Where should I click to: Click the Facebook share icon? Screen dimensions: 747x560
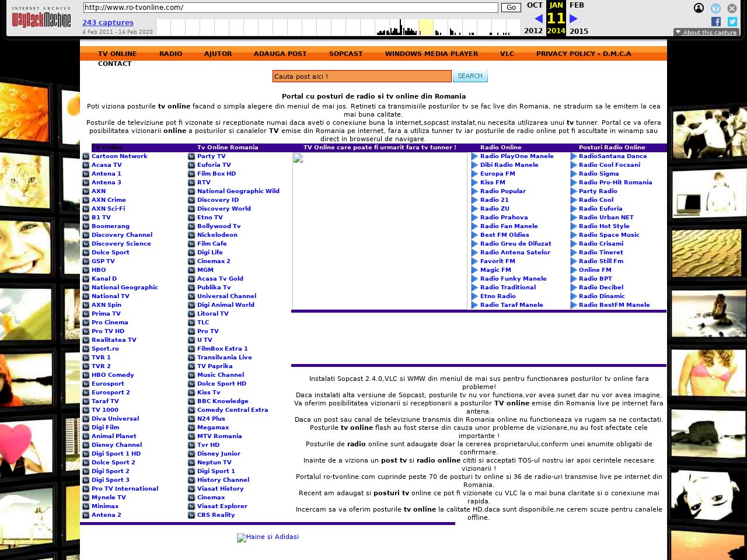click(x=716, y=22)
